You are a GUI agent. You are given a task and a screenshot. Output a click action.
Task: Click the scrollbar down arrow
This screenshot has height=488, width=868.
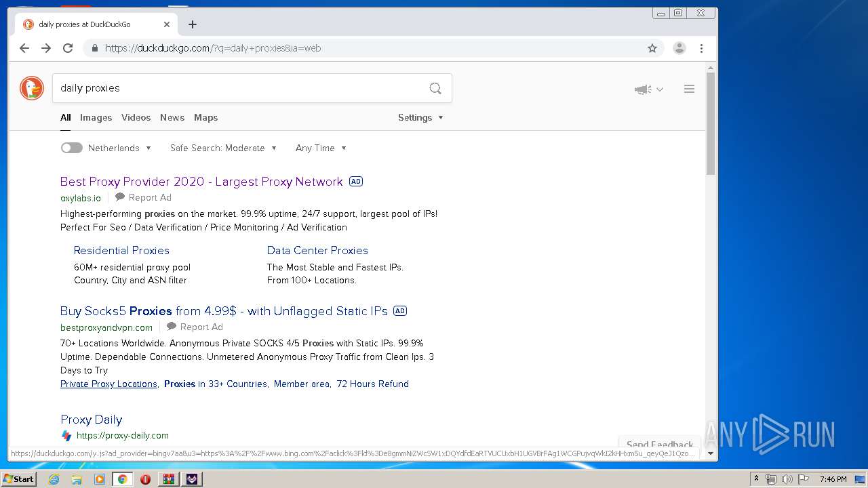711,453
